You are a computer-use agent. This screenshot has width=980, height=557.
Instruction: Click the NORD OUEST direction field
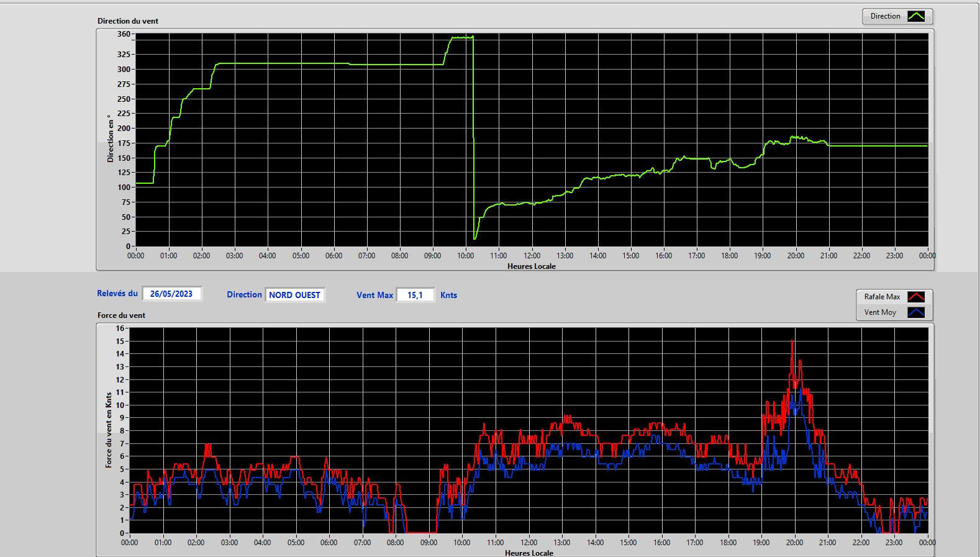point(294,295)
